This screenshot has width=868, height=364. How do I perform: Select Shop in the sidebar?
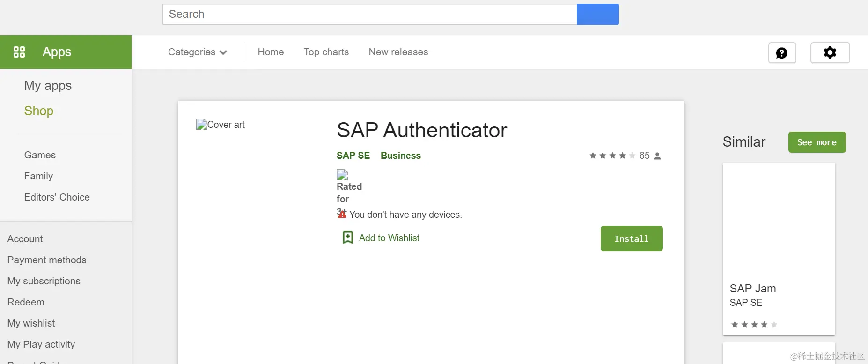pyautogui.click(x=39, y=111)
